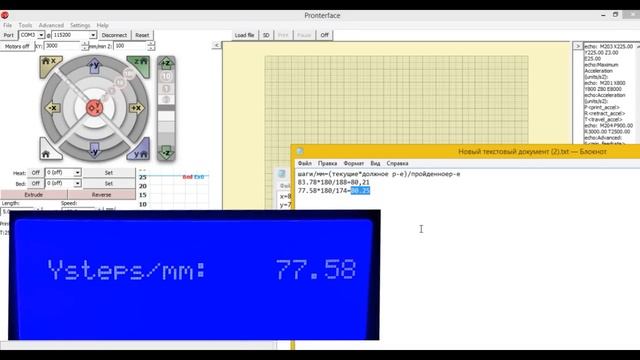Click the line 83.78*180/188=80,21 in Notepad
The image size is (640, 360).
click(x=333, y=182)
